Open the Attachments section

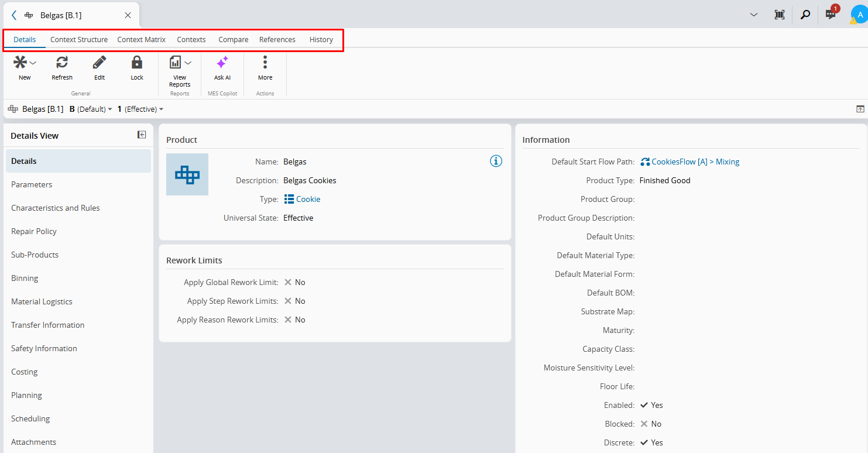pos(78,442)
